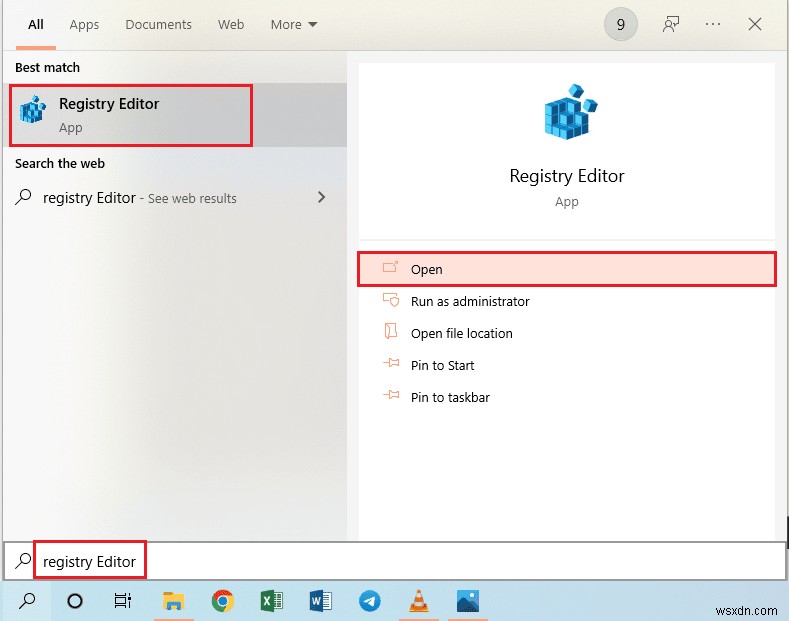Image resolution: width=789 pixels, height=621 pixels.
Task: Click the large Registry Editor preview icon
Action: (570, 112)
